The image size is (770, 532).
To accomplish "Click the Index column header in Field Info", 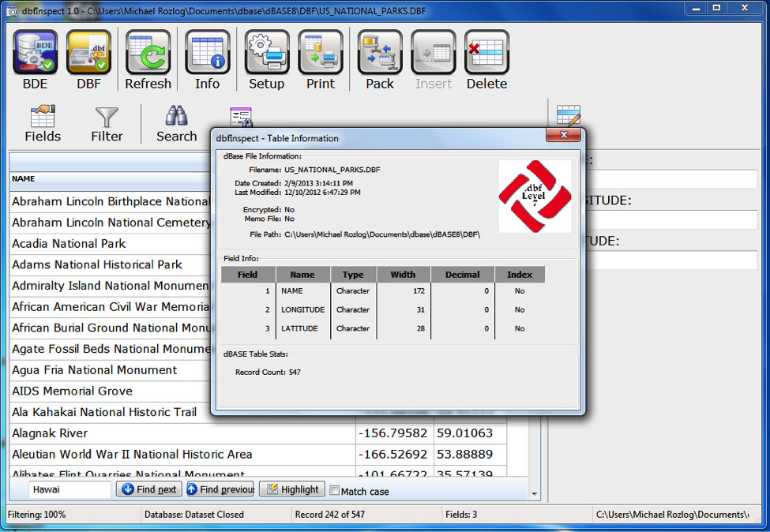I will click(x=520, y=275).
